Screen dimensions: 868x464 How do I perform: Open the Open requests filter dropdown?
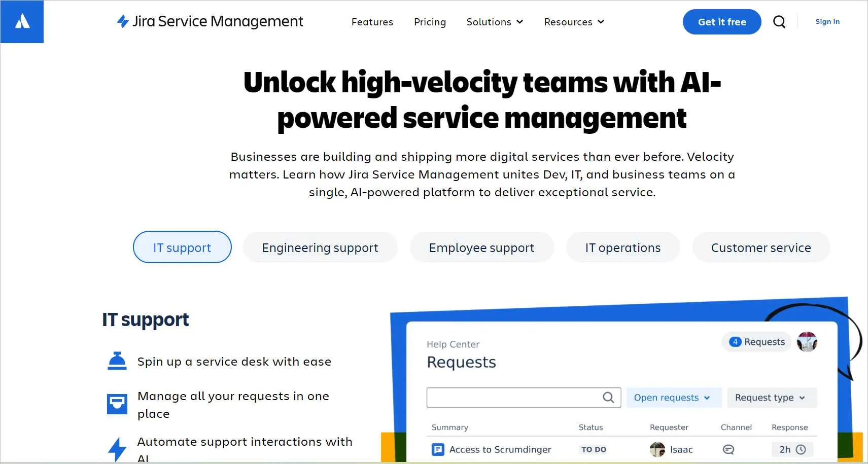(674, 398)
